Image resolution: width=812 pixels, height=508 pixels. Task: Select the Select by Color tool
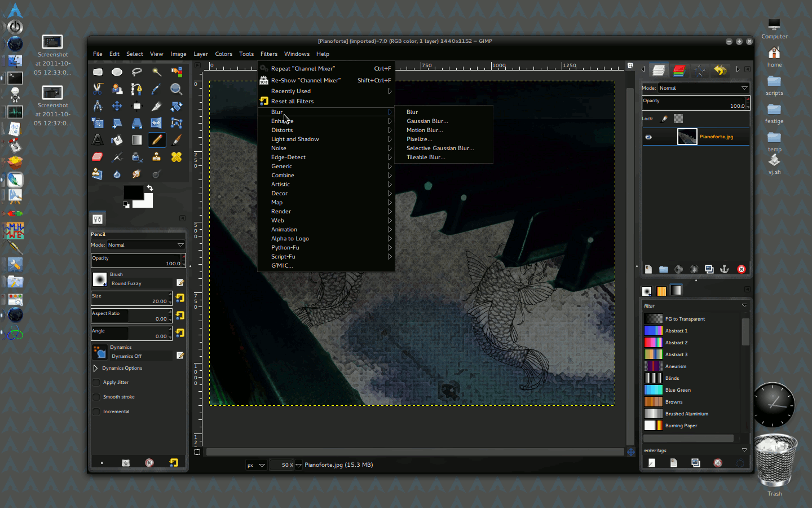[176, 72]
